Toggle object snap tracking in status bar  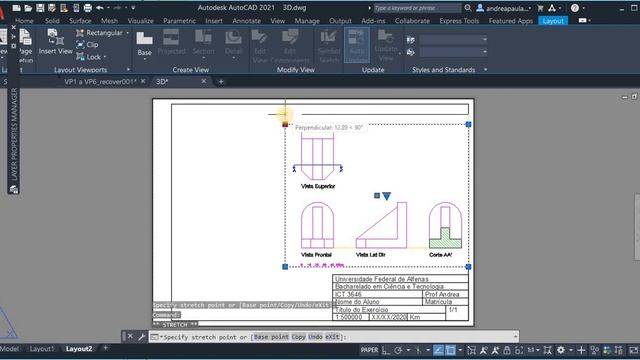point(438,350)
